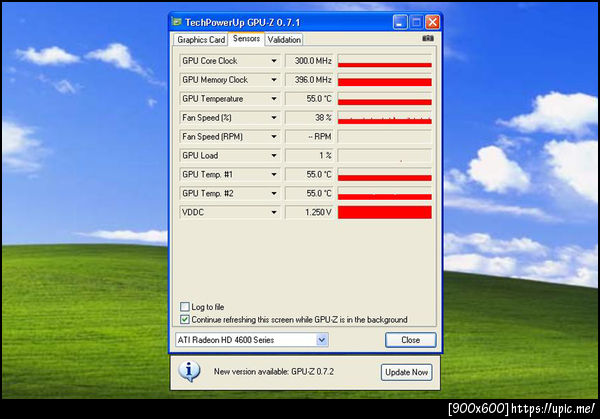Click the GPU Load history graph
The image size is (600, 419).
385,155
